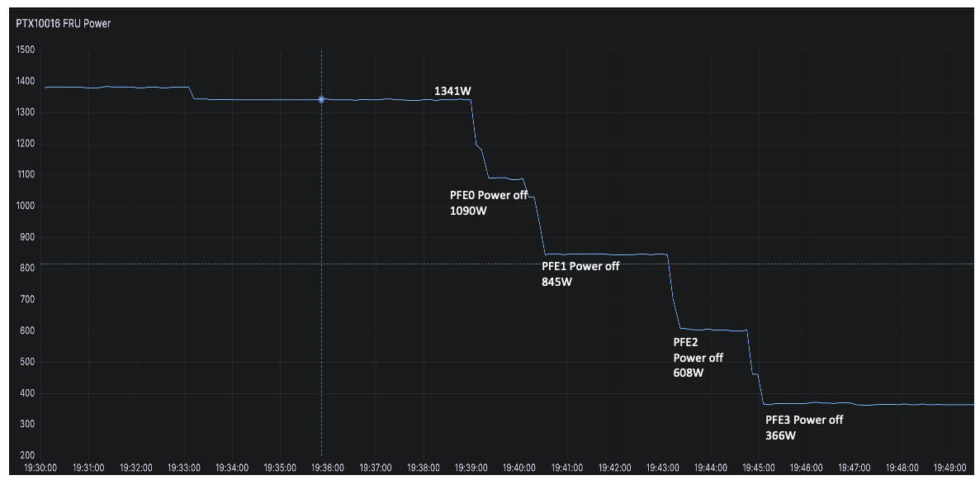Click the 600 y-axis label
Viewport: 980px width, 480px height.
tap(27, 330)
